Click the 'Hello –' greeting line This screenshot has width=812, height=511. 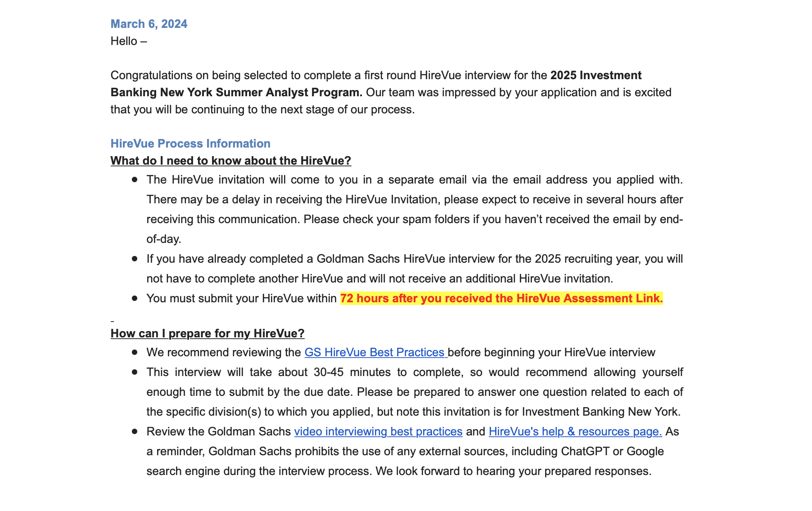point(129,41)
